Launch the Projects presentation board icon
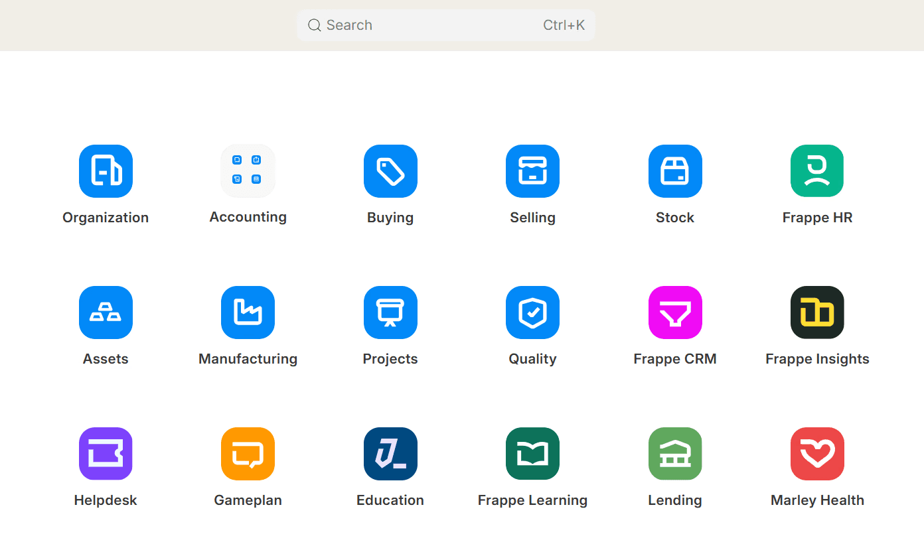 point(390,313)
